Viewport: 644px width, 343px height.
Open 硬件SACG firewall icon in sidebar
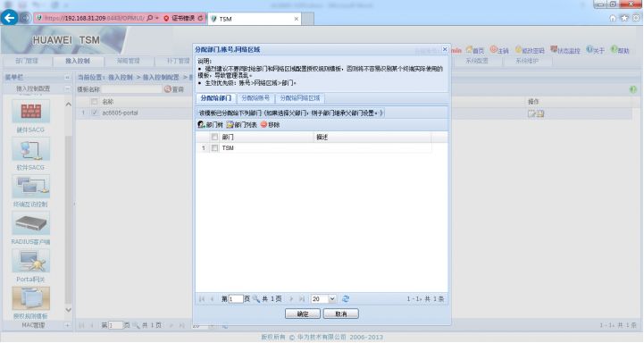pos(30,111)
